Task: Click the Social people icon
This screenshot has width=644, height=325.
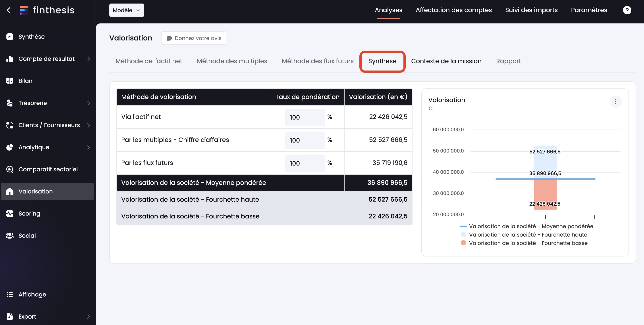Action: coord(10,235)
